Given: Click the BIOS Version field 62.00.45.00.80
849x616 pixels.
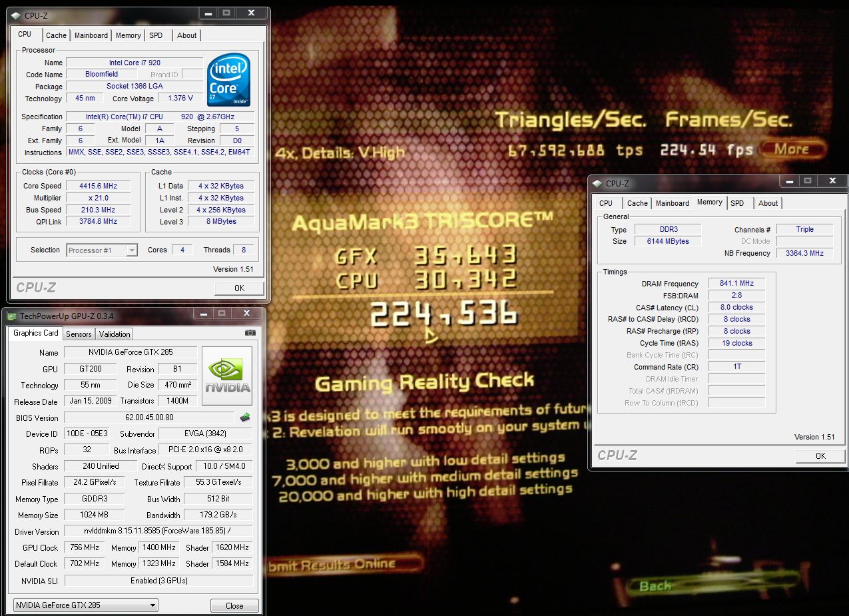Looking at the screenshot, I should coord(150,418).
